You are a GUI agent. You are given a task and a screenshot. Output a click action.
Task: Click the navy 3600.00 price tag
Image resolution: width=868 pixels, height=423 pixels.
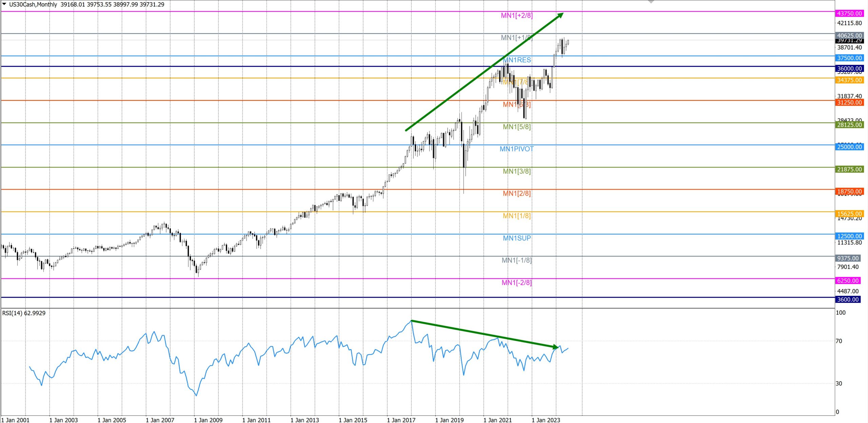(x=848, y=300)
